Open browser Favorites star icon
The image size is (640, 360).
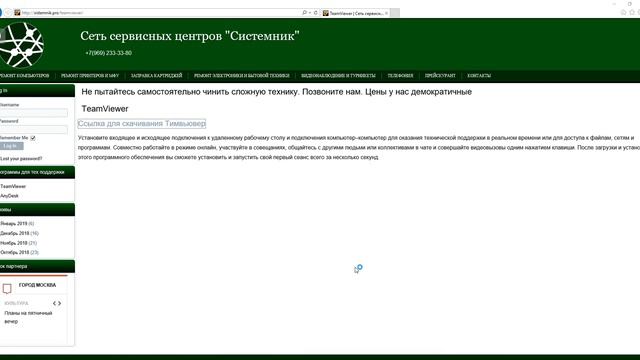tap(632, 12)
